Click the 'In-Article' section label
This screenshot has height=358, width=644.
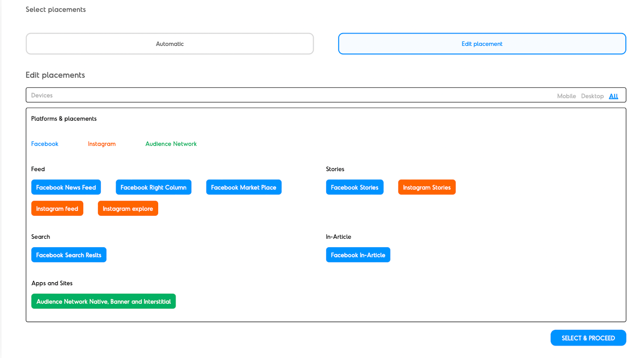[x=339, y=237]
